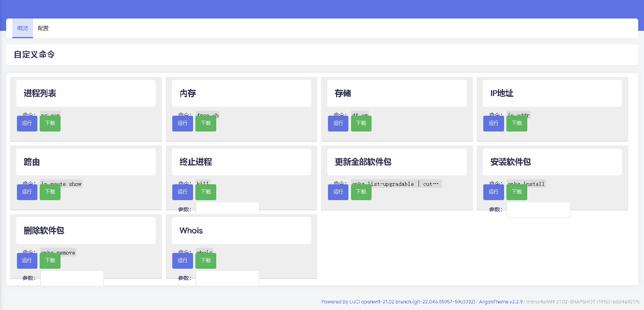Click the 终止进程 parameter input field
644x310 pixels.
[x=227, y=209]
